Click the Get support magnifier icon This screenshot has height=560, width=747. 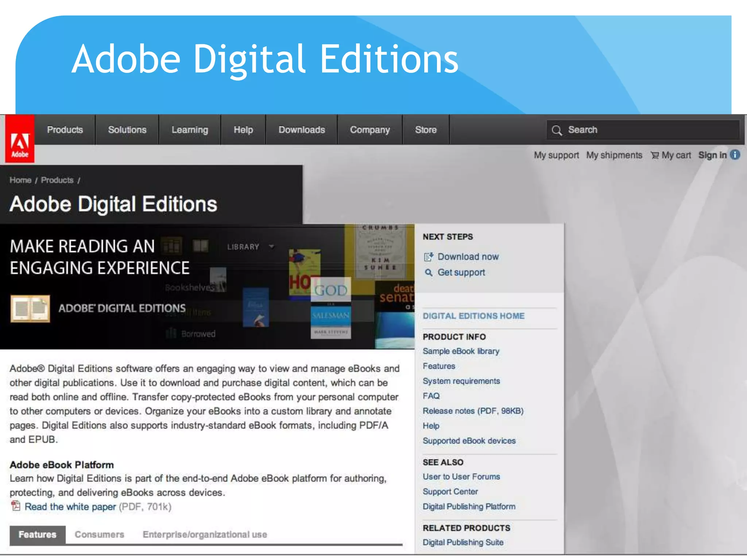point(429,272)
